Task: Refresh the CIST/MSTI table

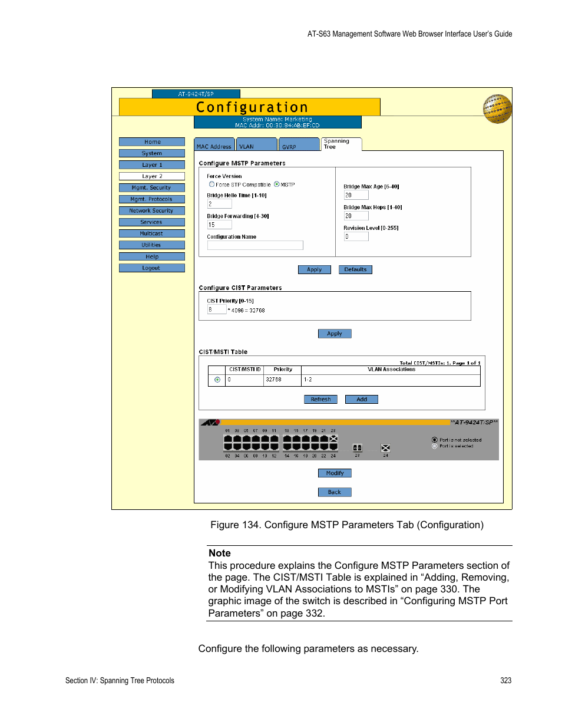Action: tap(320, 399)
